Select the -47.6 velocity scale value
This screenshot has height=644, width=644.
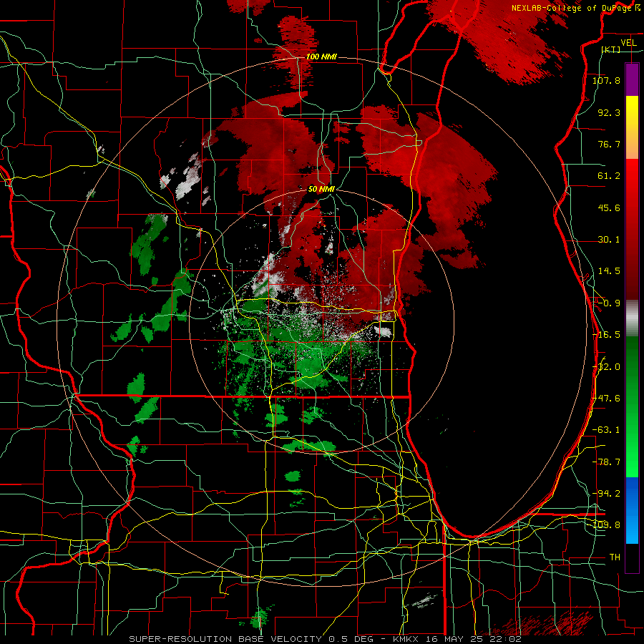click(x=606, y=399)
